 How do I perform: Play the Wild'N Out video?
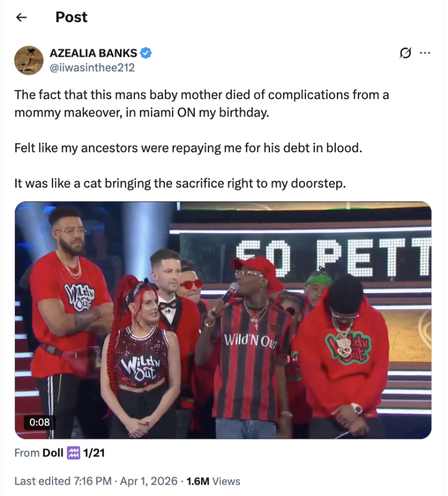coord(223,320)
